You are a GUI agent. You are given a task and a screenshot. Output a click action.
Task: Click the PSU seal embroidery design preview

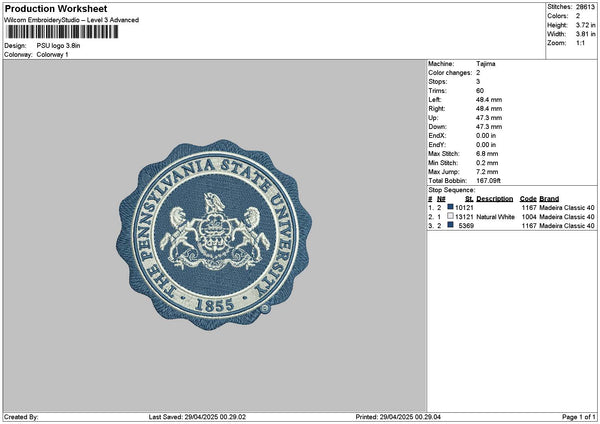point(214,235)
